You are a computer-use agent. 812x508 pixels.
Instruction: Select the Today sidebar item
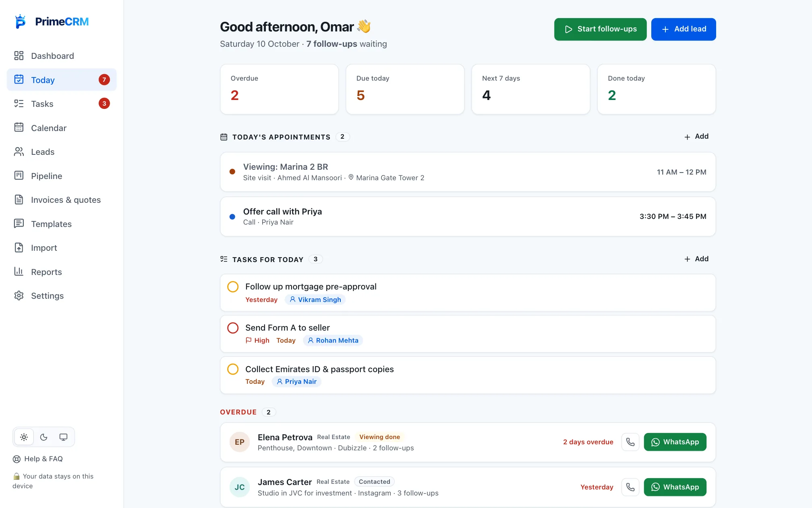[x=62, y=80]
